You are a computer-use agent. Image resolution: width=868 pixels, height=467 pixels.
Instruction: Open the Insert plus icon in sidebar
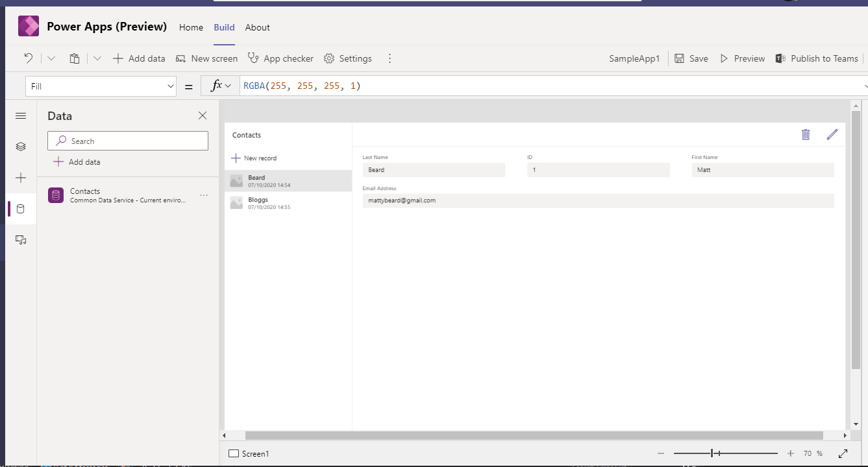tap(21, 178)
